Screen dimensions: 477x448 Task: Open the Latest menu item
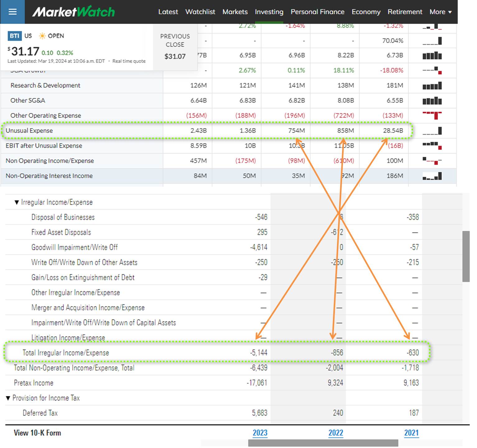(168, 12)
